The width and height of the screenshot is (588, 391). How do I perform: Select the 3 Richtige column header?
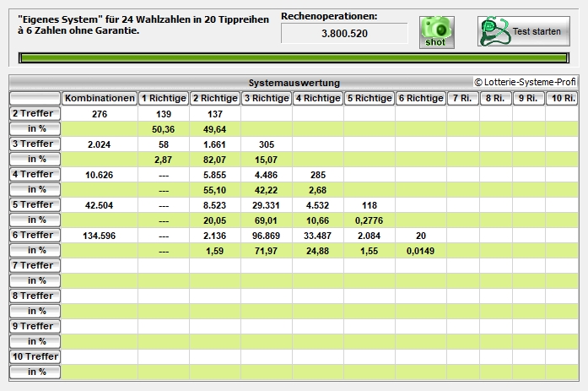coord(267,98)
